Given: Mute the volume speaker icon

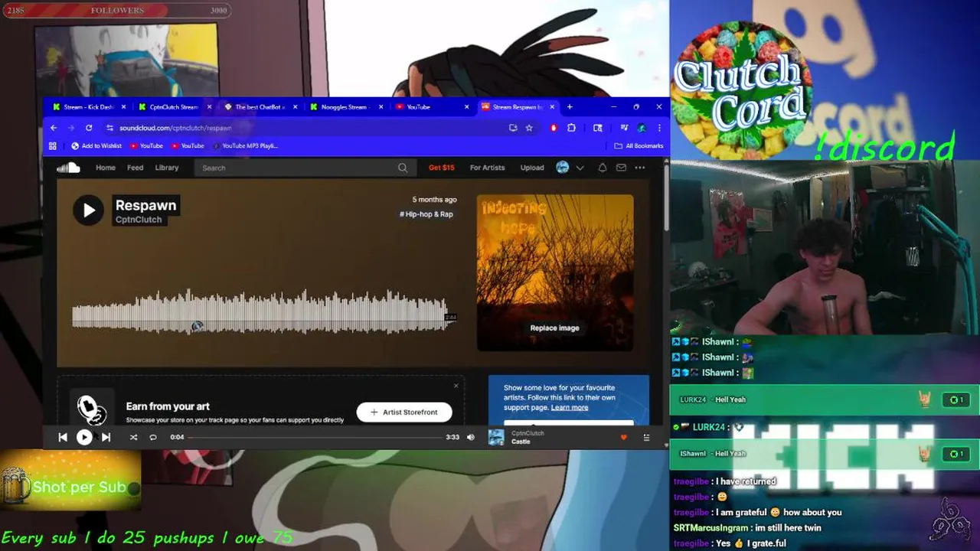Looking at the screenshot, I should (x=471, y=437).
